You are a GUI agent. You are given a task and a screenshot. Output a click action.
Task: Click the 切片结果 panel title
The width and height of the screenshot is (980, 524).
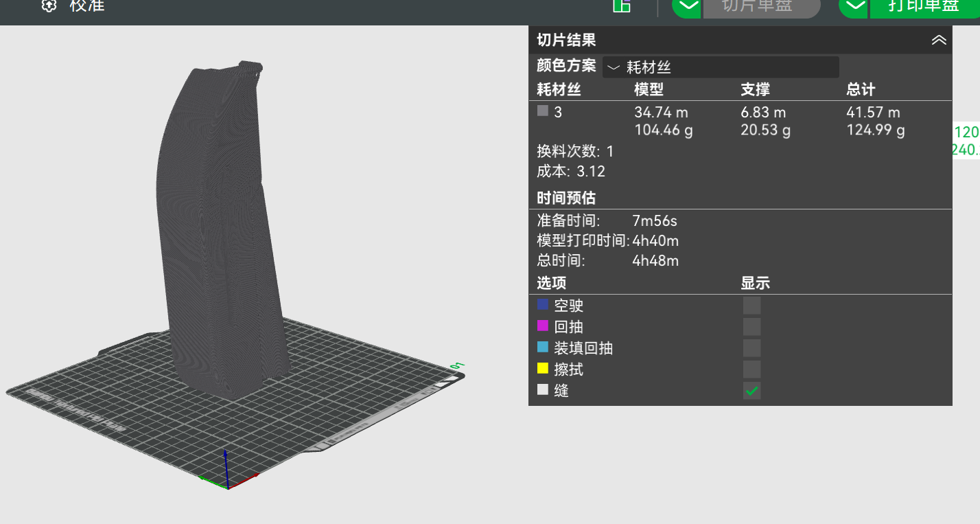(x=566, y=41)
